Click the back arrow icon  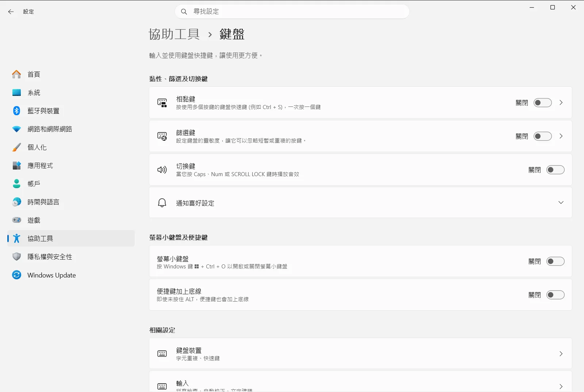click(11, 12)
